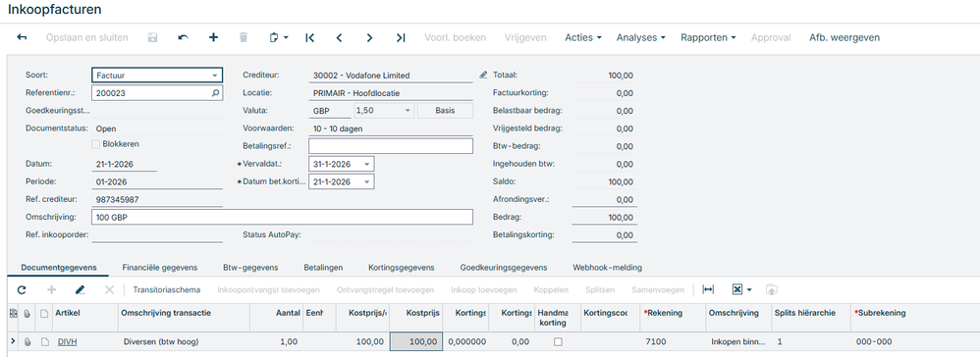The width and height of the screenshot is (980, 357).
Task: Open the DIVH article link
Action: click(x=67, y=342)
